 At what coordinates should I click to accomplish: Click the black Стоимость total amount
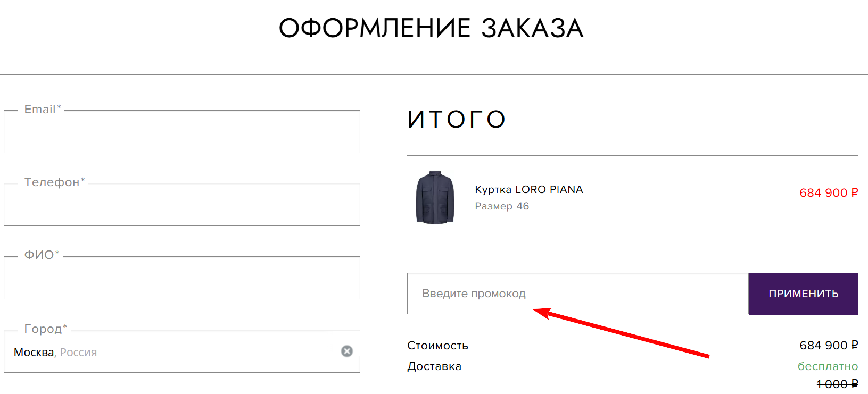click(x=828, y=346)
